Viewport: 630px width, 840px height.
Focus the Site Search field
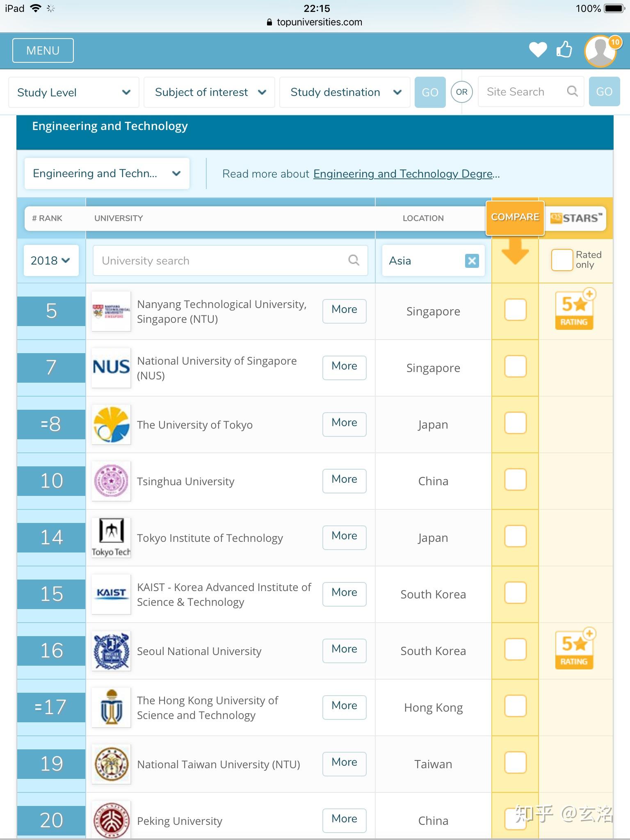[531, 92]
